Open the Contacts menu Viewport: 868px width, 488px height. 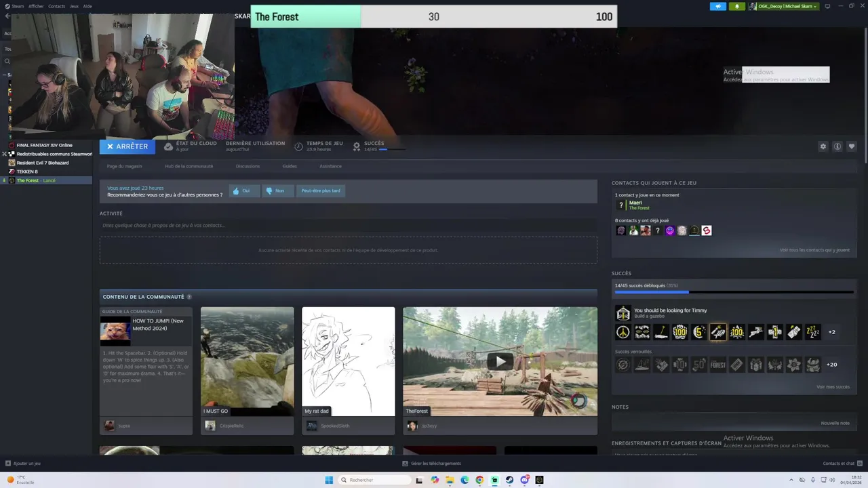pos(57,6)
